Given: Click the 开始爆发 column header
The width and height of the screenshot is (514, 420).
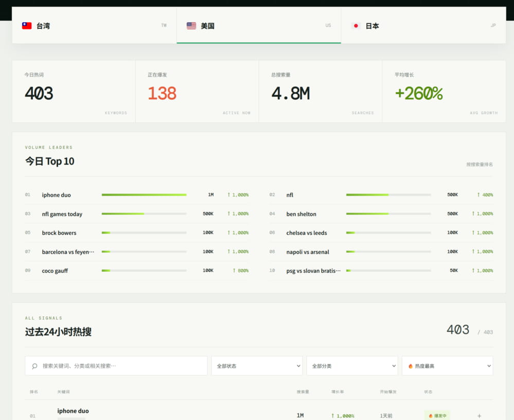Looking at the screenshot, I should (x=388, y=392).
